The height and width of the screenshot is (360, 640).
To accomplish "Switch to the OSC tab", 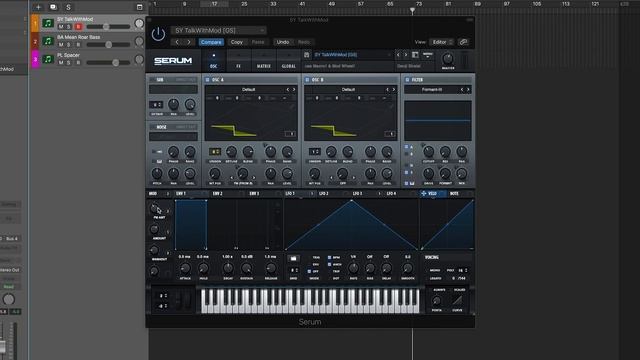I will point(213,61).
